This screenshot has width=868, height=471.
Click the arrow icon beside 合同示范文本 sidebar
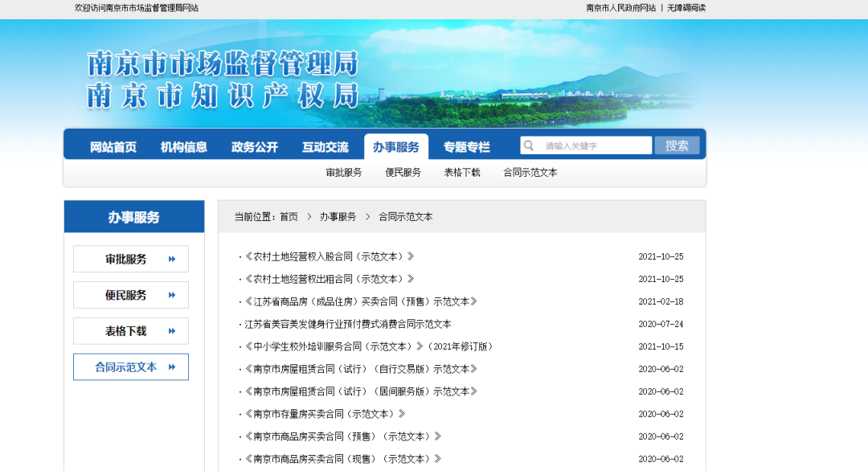172,367
